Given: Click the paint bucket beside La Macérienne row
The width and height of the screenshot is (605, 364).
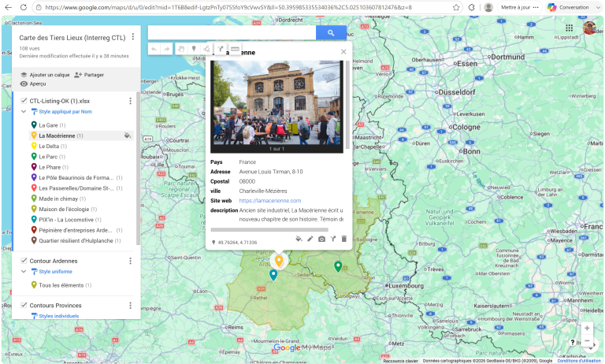Looking at the screenshot, I should point(128,136).
